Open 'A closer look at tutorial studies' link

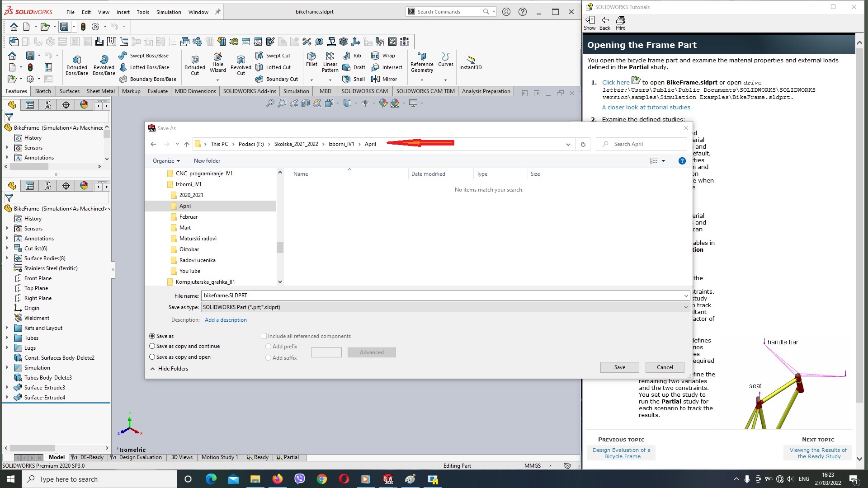pos(646,108)
